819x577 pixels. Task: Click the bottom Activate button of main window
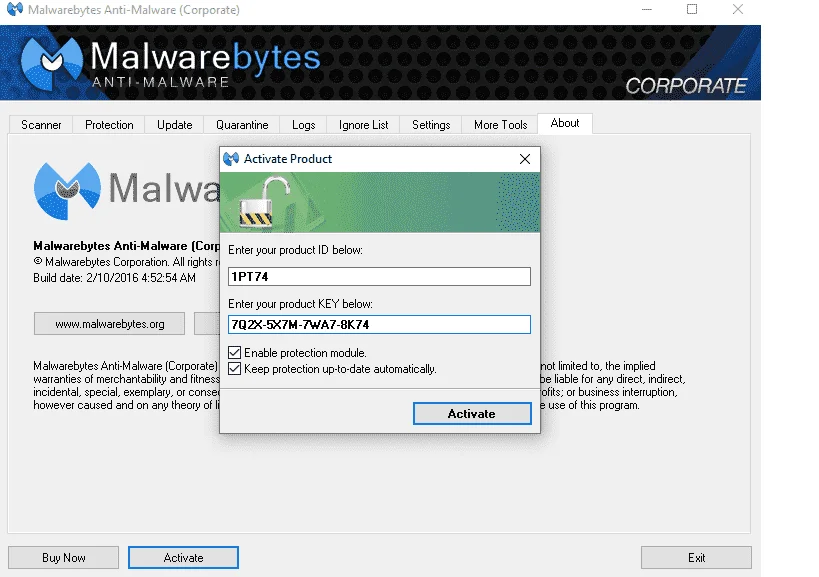[x=183, y=558]
